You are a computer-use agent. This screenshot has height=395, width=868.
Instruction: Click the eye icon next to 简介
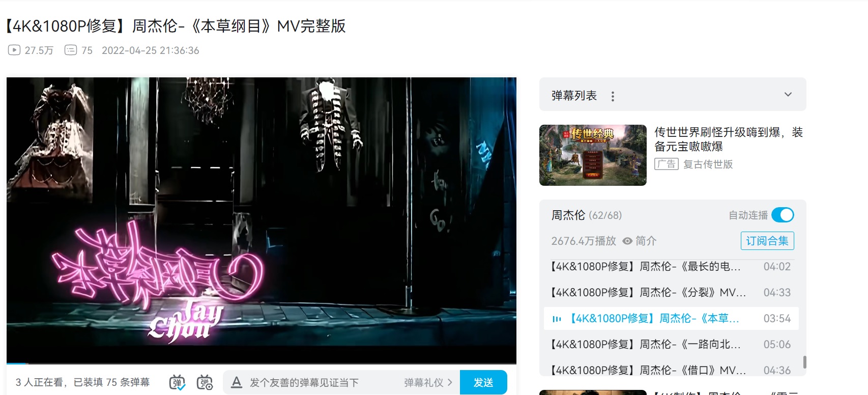[x=627, y=241]
